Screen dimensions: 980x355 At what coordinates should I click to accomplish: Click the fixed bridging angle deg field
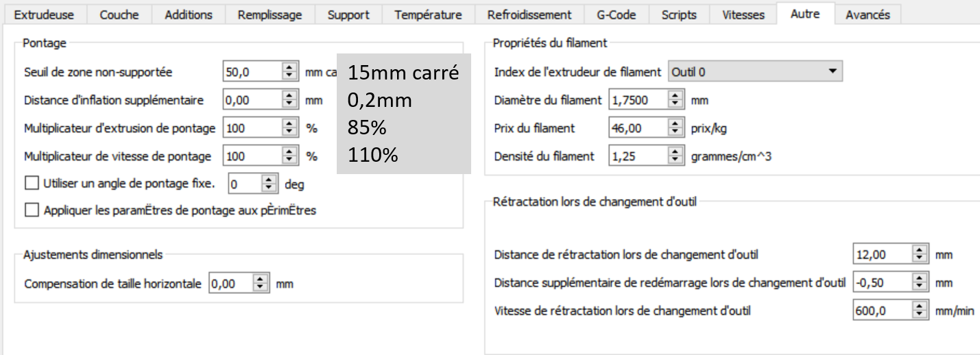click(x=245, y=184)
